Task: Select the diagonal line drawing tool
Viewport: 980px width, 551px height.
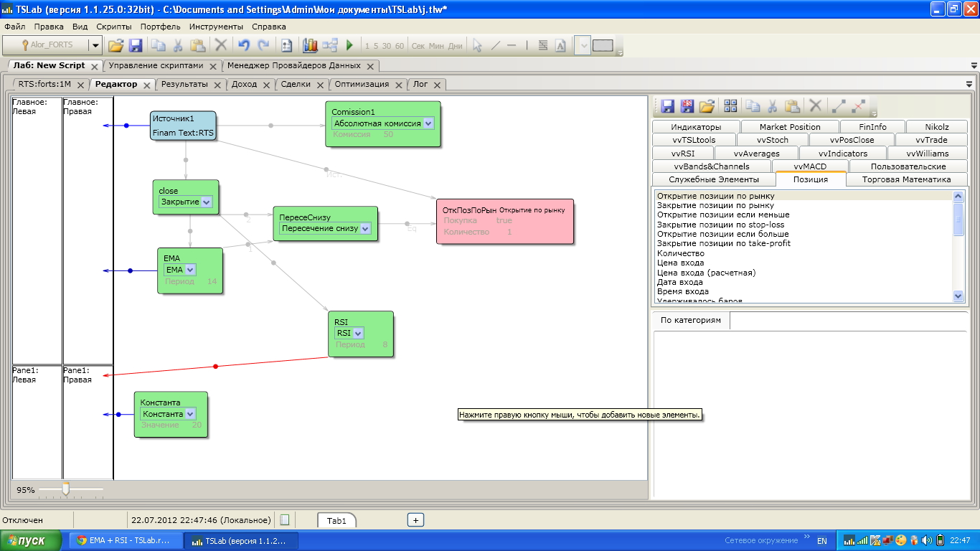Action: (495, 45)
